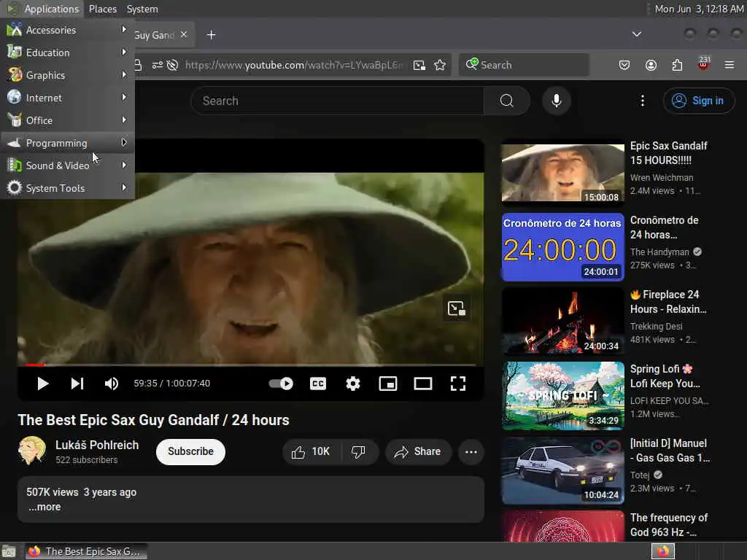Image resolution: width=747 pixels, height=560 pixels.
Task: Open a new browser tab
Action: coord(211,35)
